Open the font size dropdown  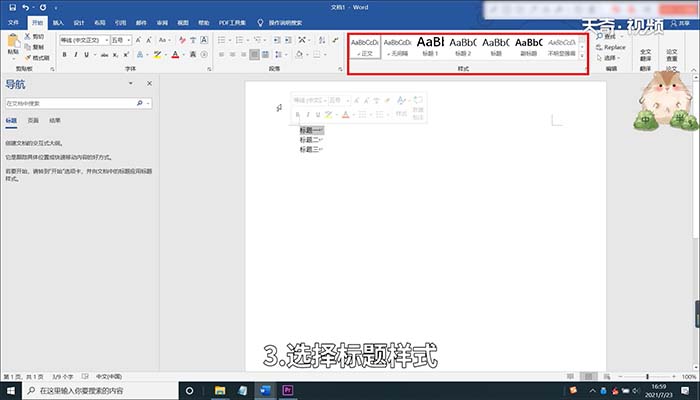coord(129,40)
